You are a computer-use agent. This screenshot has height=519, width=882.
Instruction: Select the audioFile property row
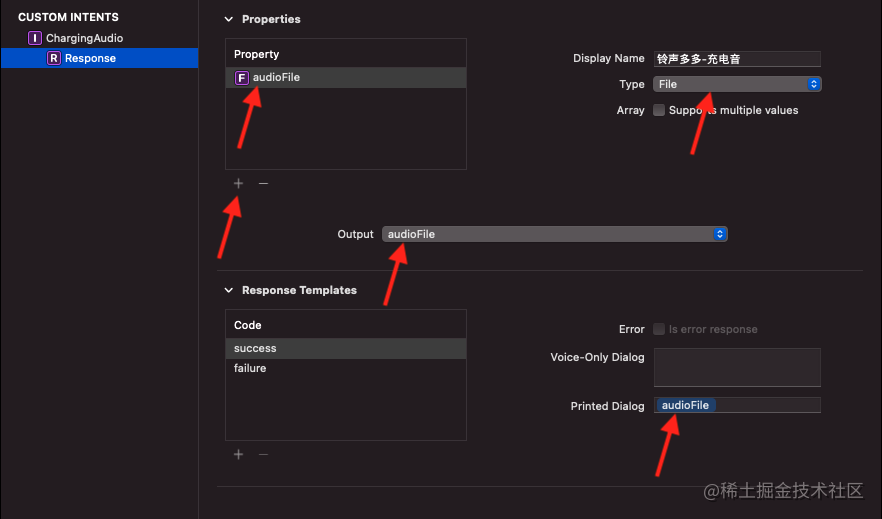pos(346,78)
